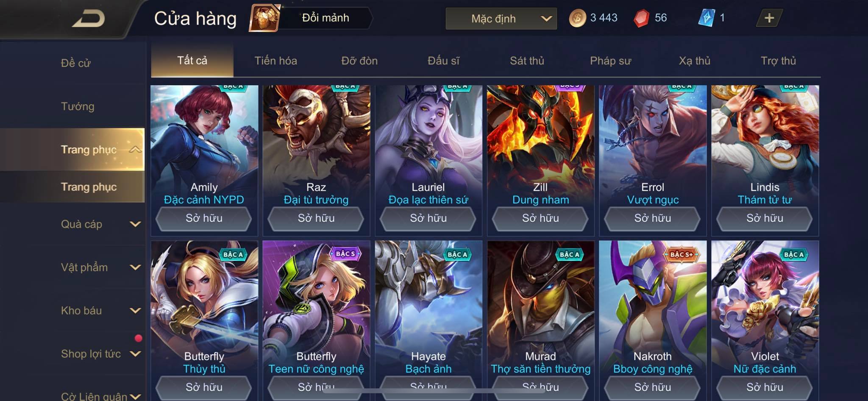
Task: Tap the gold coin currency icon
Action: (x=577, y=18)
